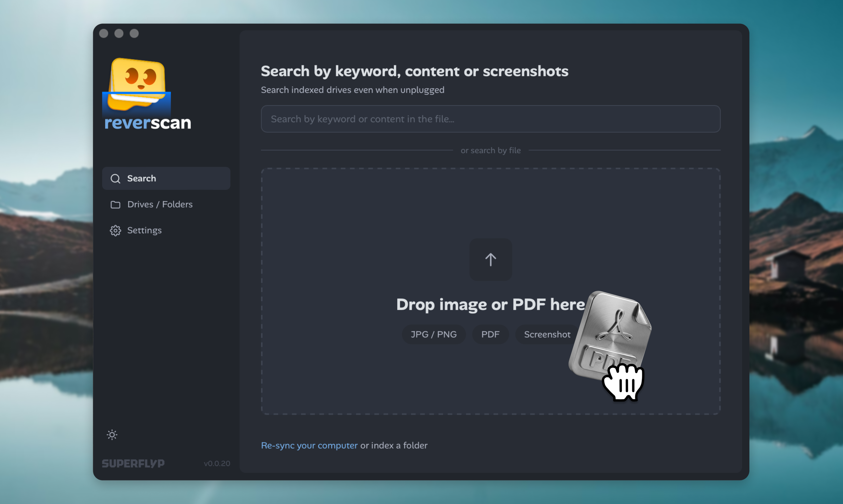843x504 pixels.
Task: Navigate to the Settings section
Action: 144,230
